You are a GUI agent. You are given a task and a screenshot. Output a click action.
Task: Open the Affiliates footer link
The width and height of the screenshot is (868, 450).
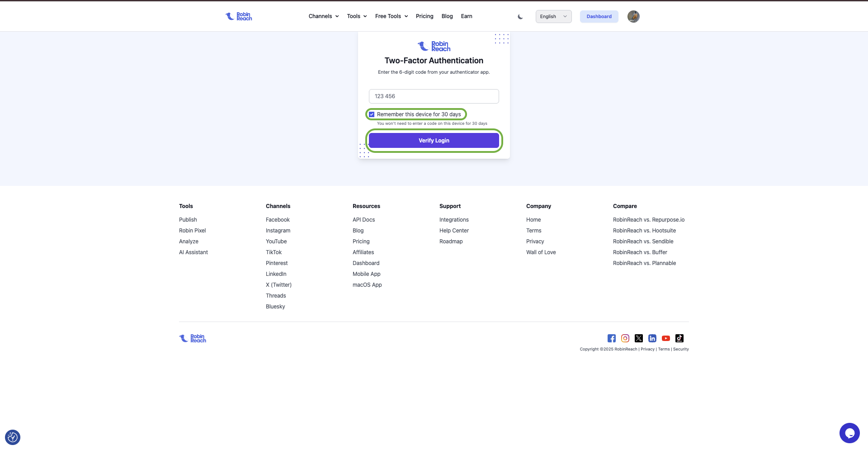363,252
